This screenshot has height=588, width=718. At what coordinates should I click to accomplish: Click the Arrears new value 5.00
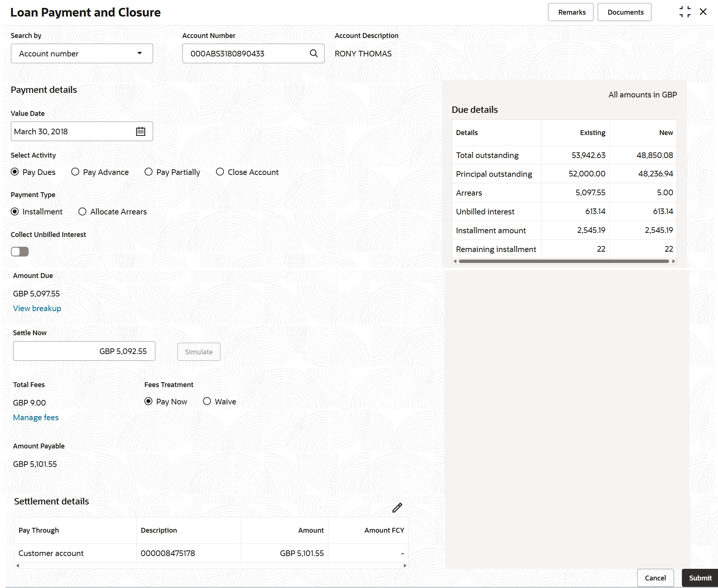pos(665,193)
